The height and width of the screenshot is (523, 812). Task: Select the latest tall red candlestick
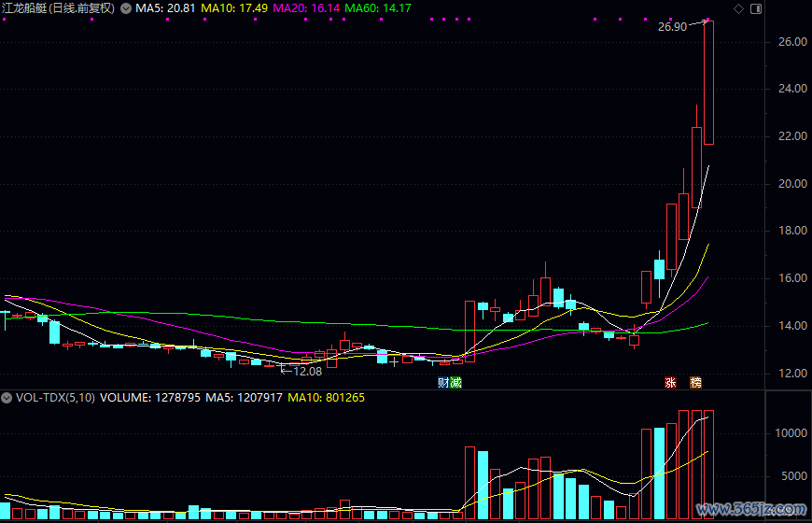click(708, 82)
